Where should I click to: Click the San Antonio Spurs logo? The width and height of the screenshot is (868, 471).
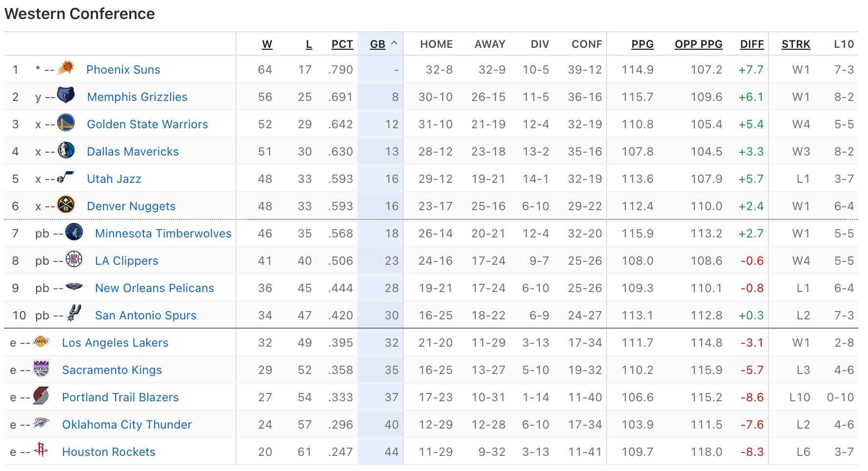coord(74,313)
